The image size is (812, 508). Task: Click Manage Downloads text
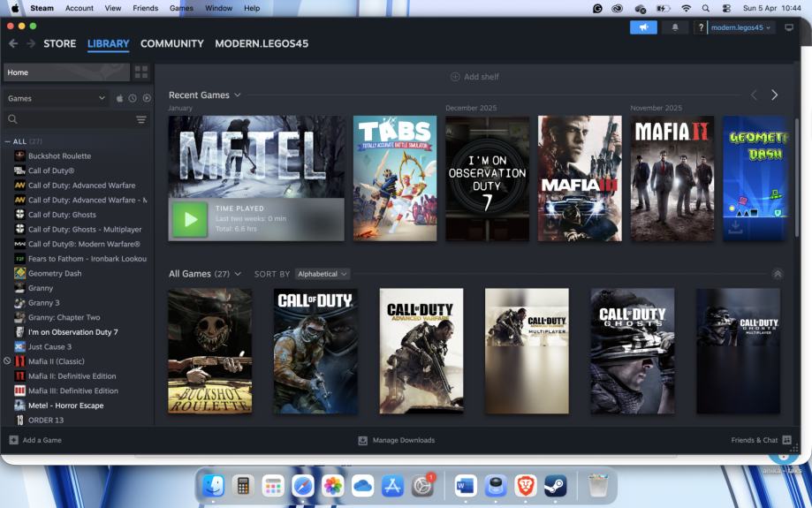[x=404, y=440]
